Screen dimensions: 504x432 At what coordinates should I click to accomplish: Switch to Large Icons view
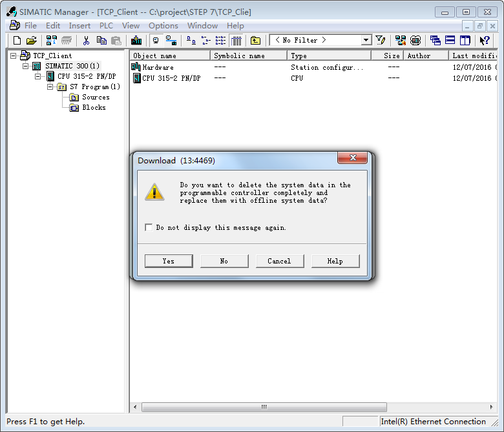[x=191, y=41]
